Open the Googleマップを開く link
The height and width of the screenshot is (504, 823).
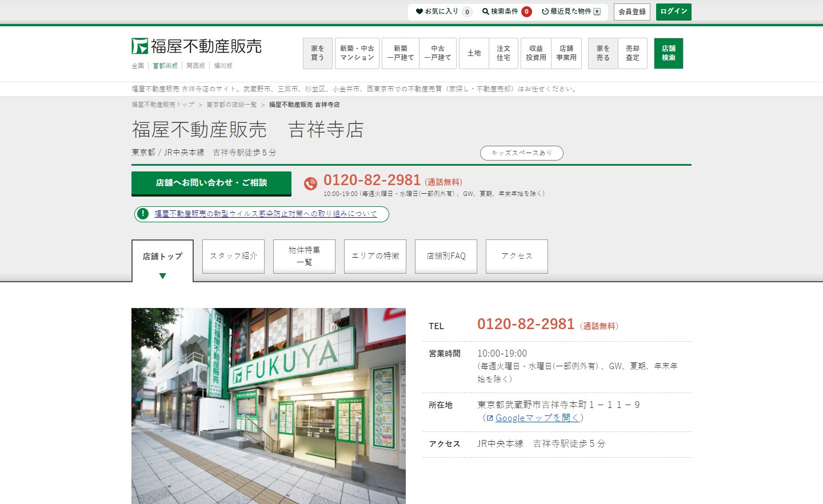537,418
